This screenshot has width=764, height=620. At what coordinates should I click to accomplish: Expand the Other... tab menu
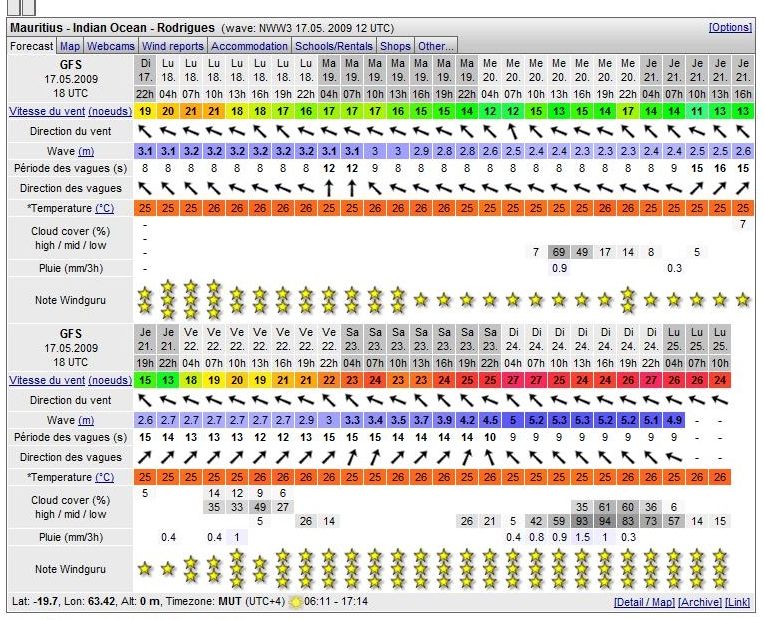click(435, 46)
